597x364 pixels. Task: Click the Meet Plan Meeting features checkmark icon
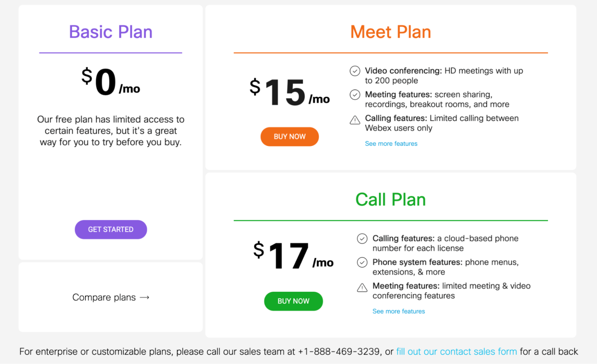(x=355, y=95)
